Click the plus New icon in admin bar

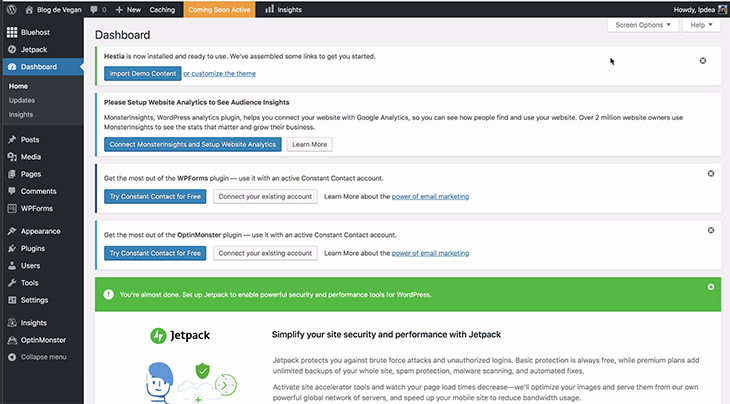[119, 9]
